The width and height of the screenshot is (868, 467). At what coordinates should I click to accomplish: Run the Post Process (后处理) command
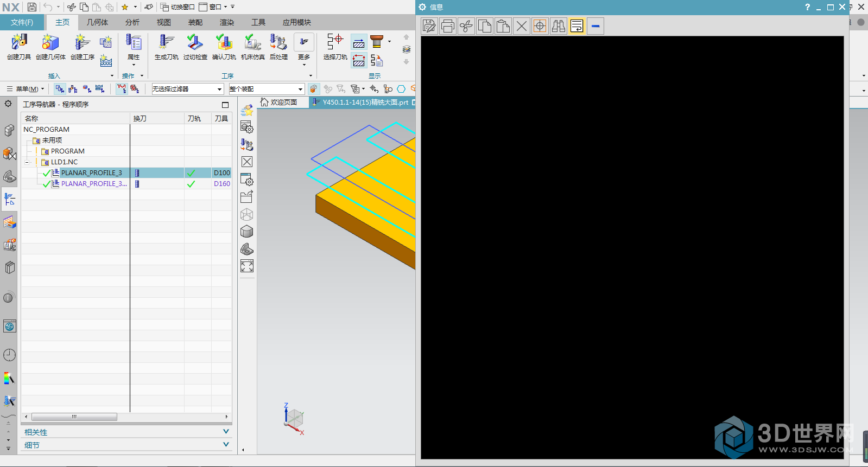click(x=278, y=43)
